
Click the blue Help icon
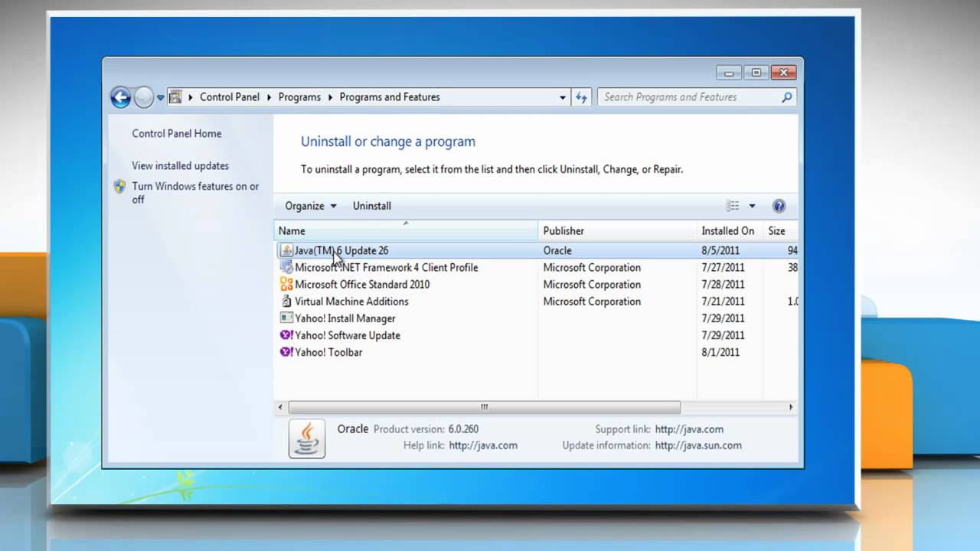[x=779, y=206]
